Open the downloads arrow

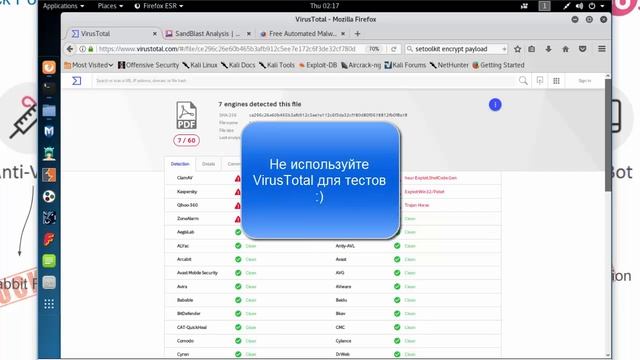click(549, 49)
